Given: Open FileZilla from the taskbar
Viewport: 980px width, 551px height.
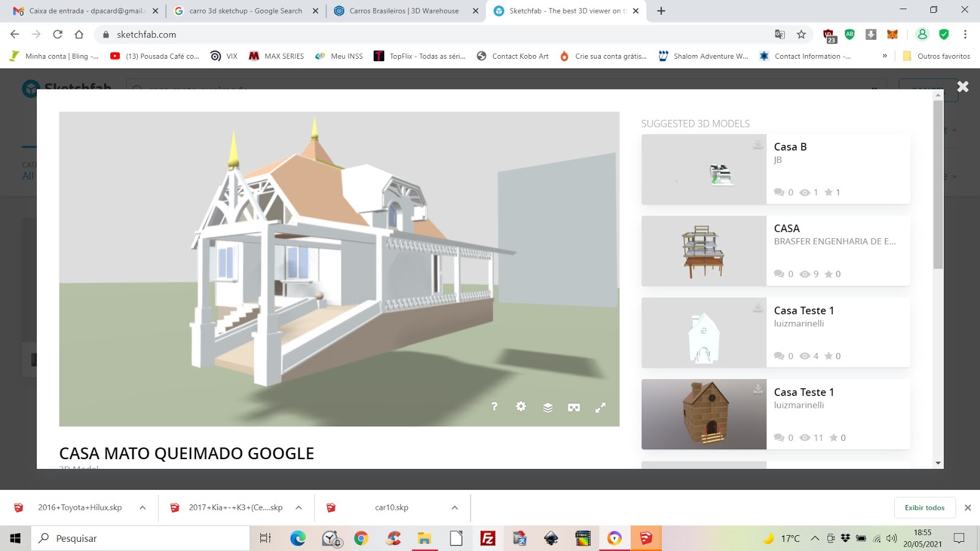Looking at the screenshot, I should [x=488, y=538].
